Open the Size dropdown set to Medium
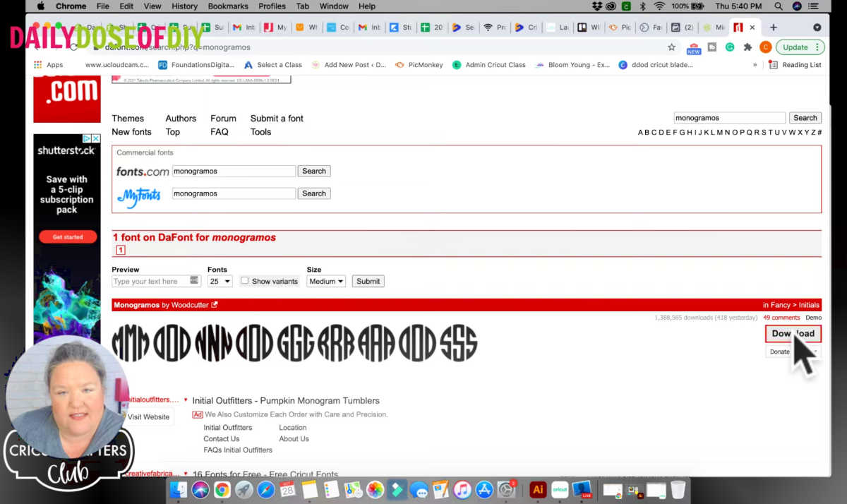Image resolution: width=847 pixels, height=504 pixels. click(x=326, y=281)
